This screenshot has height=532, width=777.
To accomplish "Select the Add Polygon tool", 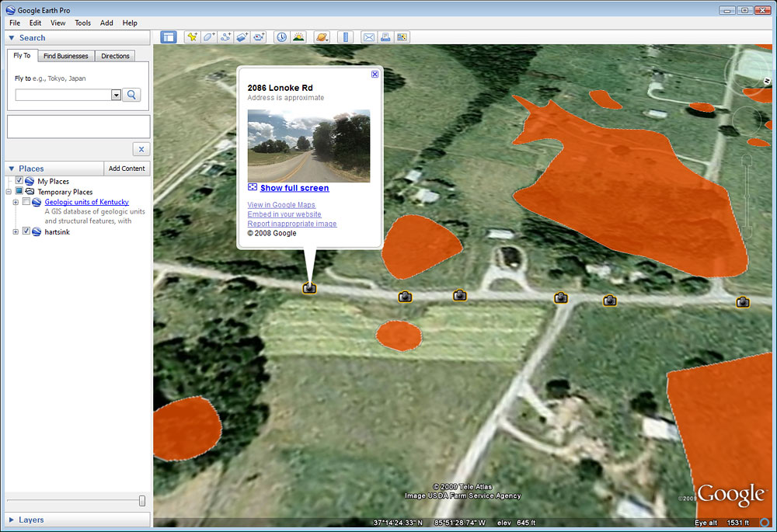I will (x=208, y=37).
